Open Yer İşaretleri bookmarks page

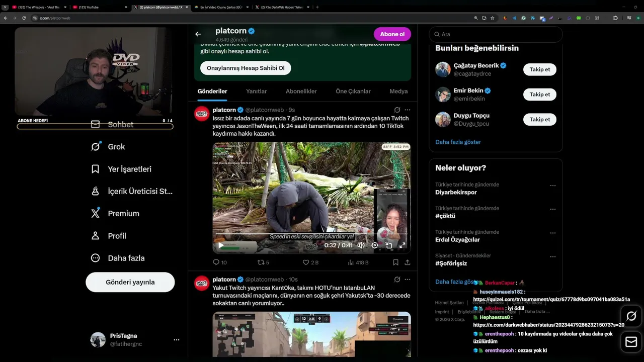point(121,169)
